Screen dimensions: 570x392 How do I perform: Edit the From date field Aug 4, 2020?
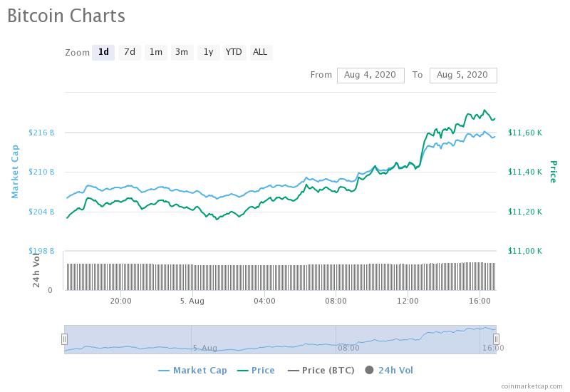370,76
